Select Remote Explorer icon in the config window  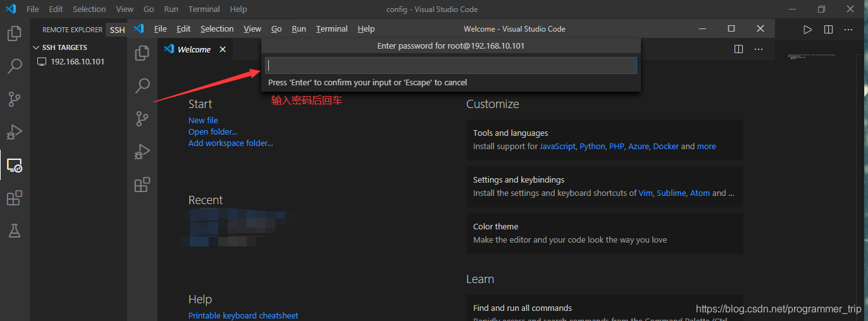[x=15, y=165]
